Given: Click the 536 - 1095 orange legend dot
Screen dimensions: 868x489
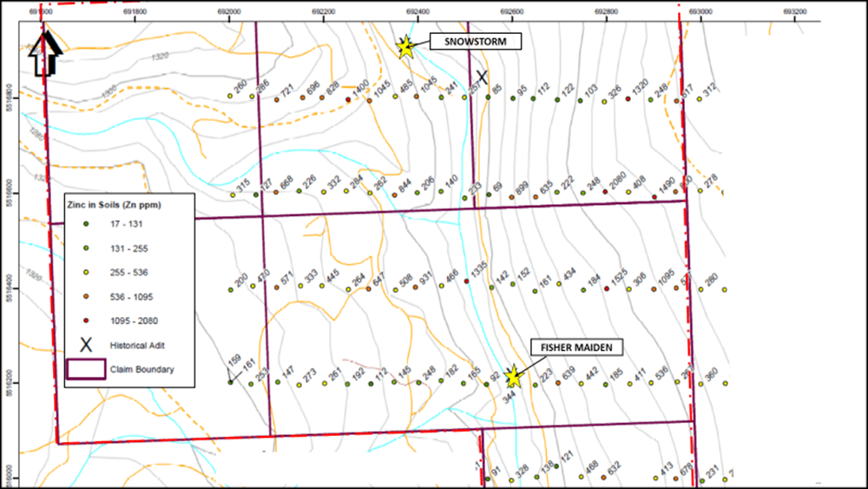Looking at the screenshot, I should (x=85, y=296).
